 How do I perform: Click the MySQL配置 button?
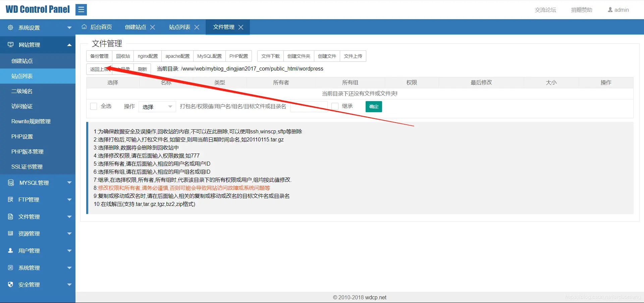pos(209,56)
